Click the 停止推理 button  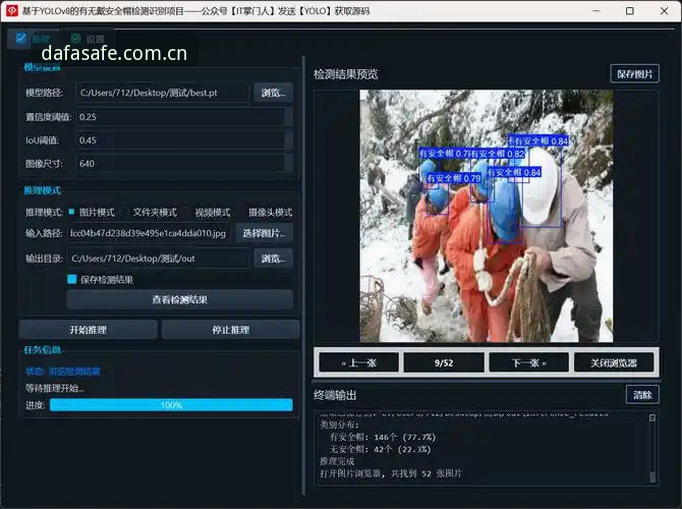coord(231,330)
